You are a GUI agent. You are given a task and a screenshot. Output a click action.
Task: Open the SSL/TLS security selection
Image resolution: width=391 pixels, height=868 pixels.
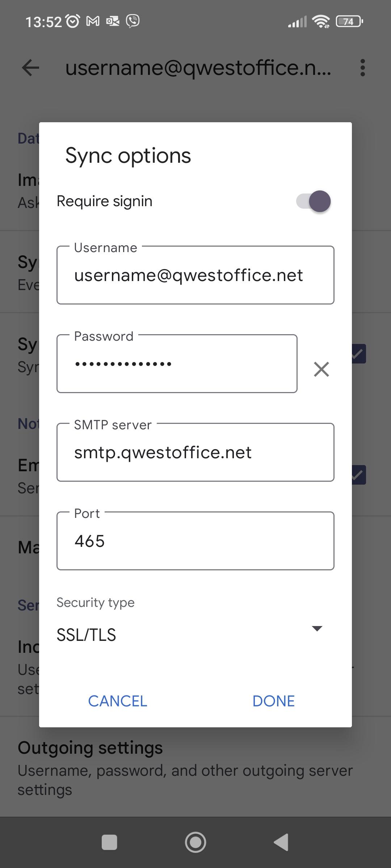(86, 635)
